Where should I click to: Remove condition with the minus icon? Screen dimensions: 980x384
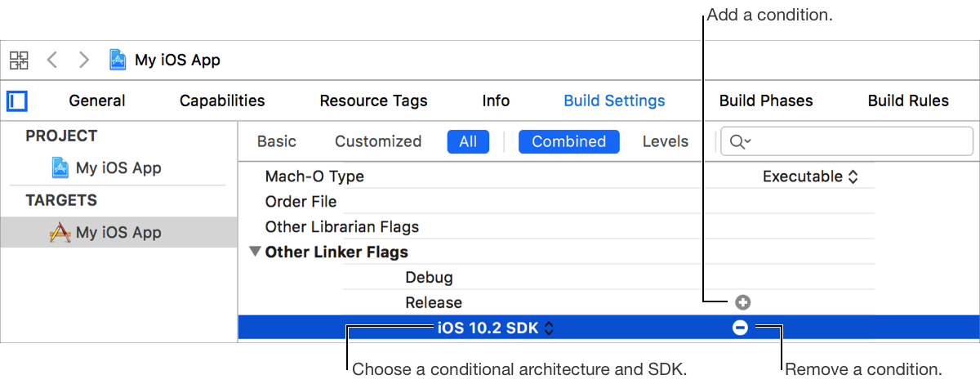tap(740, 328)
